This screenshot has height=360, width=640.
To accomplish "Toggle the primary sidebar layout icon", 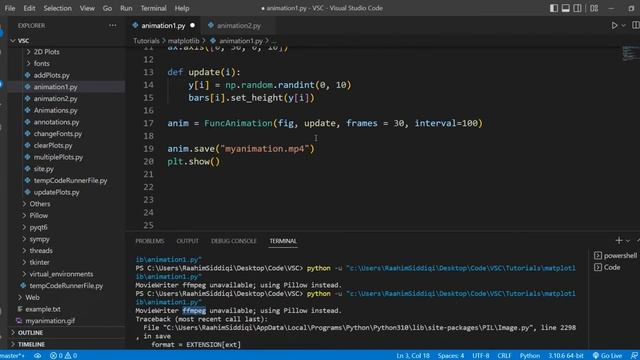I will tap(553, 8).
